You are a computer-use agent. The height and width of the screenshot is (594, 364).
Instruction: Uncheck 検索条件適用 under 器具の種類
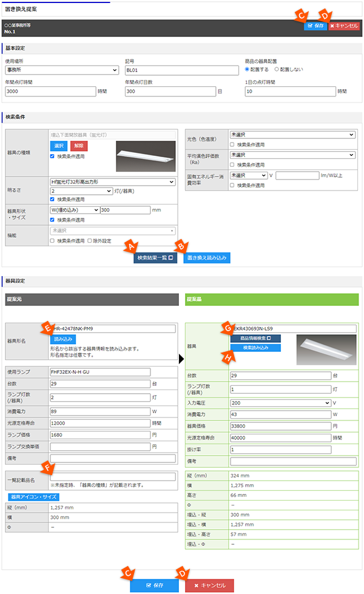pos(53,156)
